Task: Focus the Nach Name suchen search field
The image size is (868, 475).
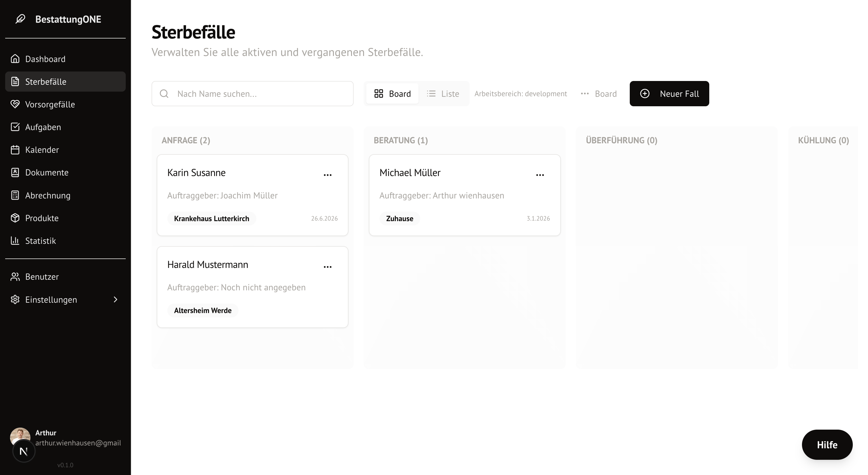Action: (x=252, y=93)
